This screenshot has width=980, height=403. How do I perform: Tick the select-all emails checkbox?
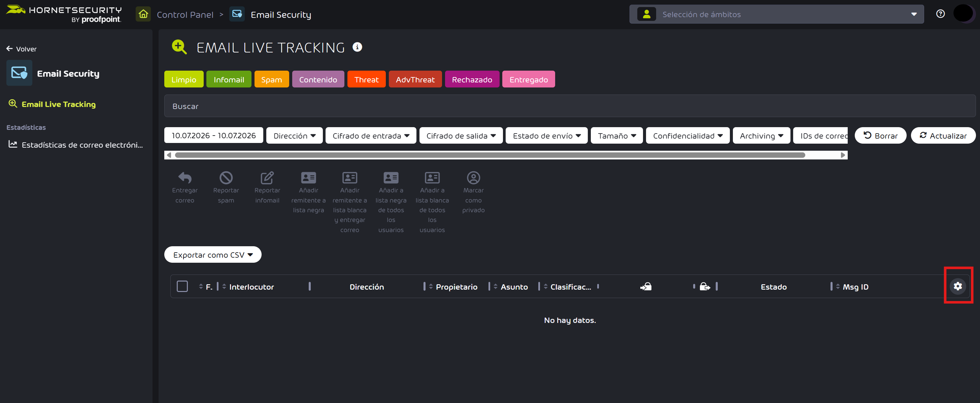tap(182, 286)
